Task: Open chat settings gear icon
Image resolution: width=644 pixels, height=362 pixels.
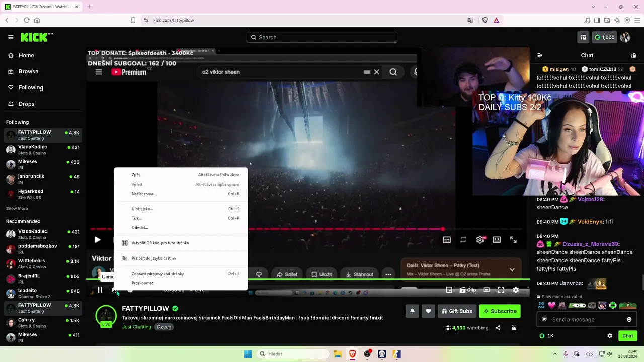Action: pos(610,336)
